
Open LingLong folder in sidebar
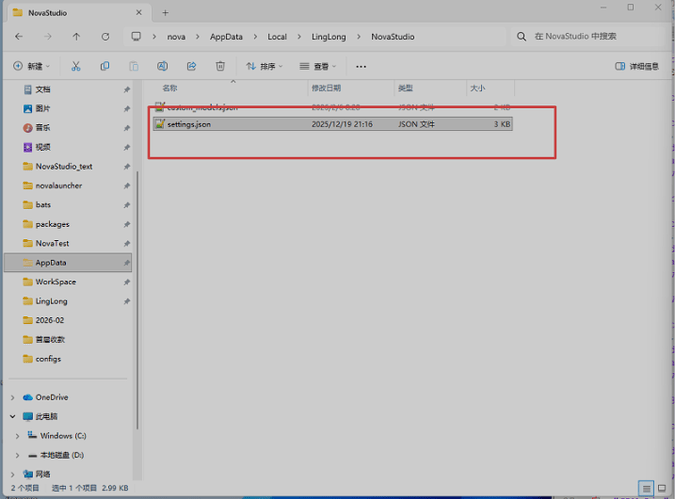pyautogui.click(x=51, y=301)
